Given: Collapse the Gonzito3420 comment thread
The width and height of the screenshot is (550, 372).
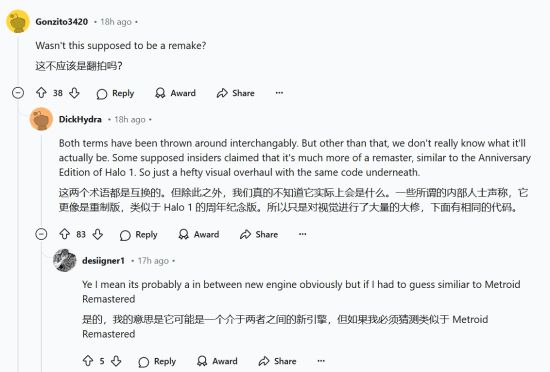Looking at the screenshot, I should [x=18, y=93].
